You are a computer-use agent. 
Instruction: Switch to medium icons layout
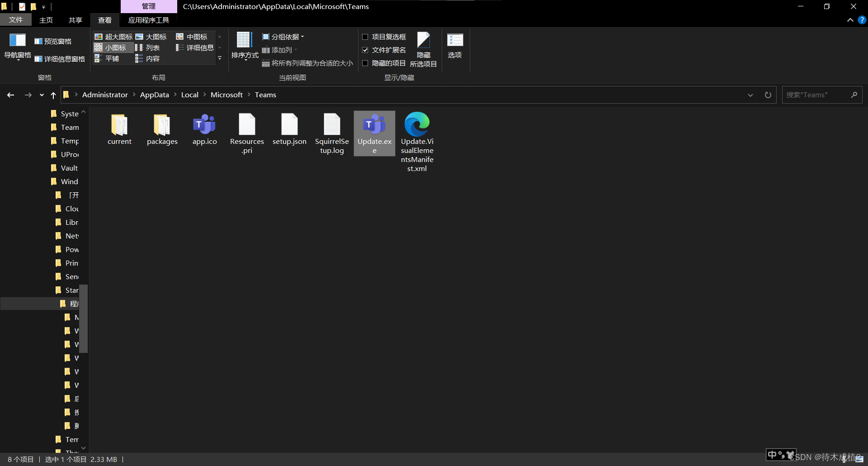point(192,37)
